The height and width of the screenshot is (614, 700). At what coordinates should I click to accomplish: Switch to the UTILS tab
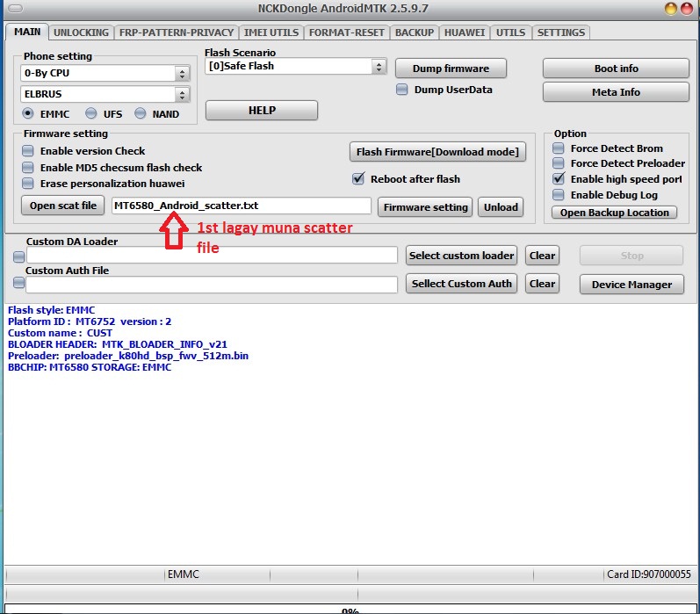pos(510,33)
